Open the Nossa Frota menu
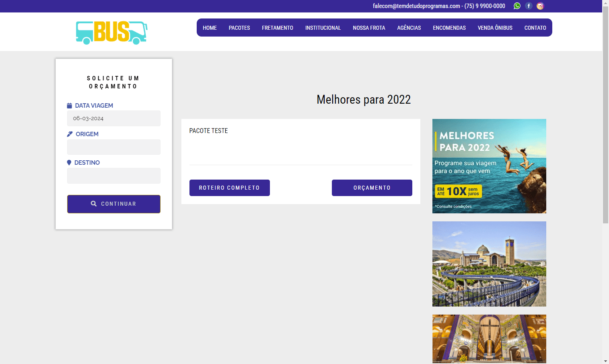This screenshot has width=609, height=364. point(369,28)
